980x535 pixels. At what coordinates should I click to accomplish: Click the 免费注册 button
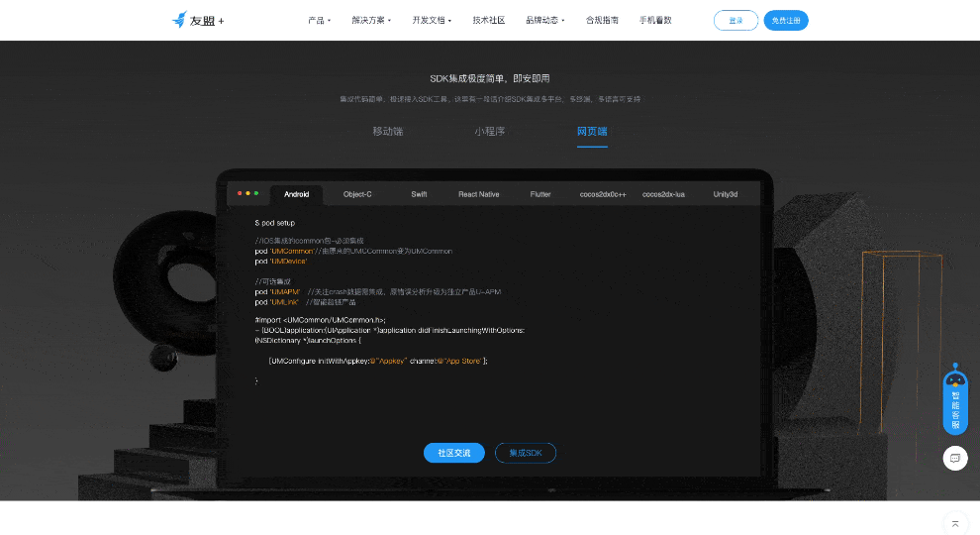point(786,21)
